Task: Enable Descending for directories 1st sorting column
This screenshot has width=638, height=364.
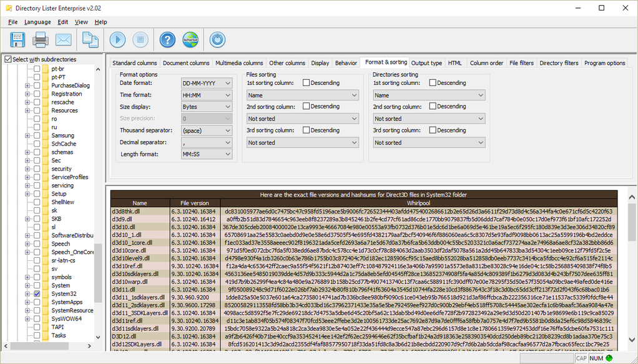Action: [433, 82]
